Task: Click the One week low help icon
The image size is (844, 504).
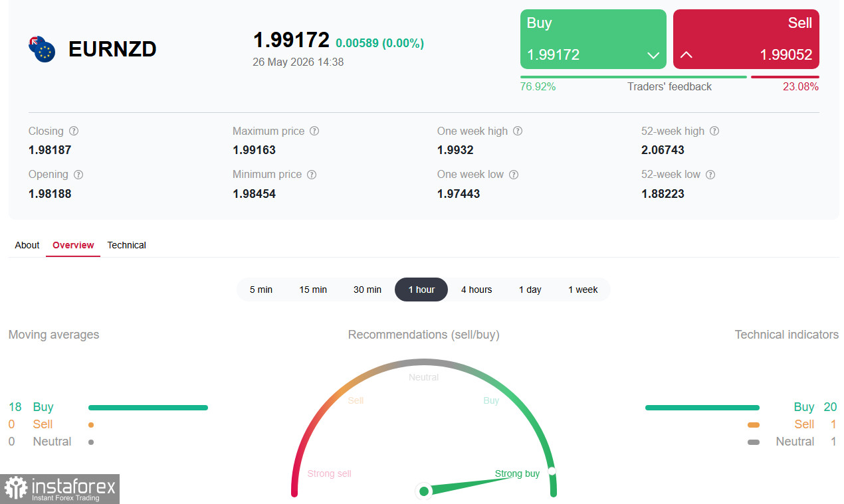Action: pyautogui.click(x=514, y=175)
